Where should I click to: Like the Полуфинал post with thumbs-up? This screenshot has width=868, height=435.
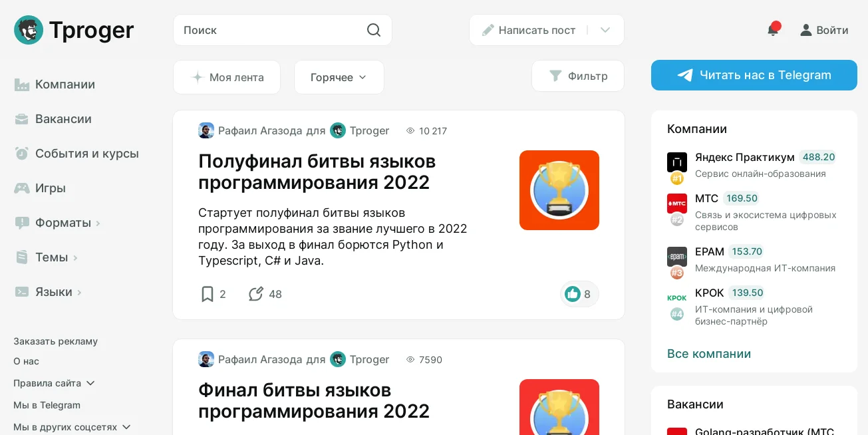coord(573,294)
